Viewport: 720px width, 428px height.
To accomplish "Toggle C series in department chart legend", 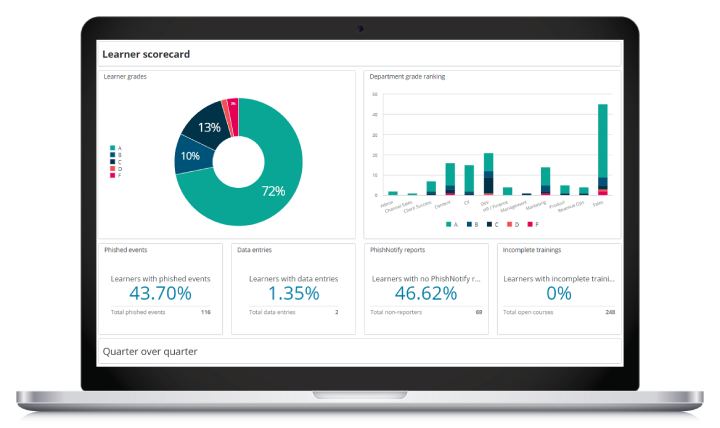I will point(490,225).
